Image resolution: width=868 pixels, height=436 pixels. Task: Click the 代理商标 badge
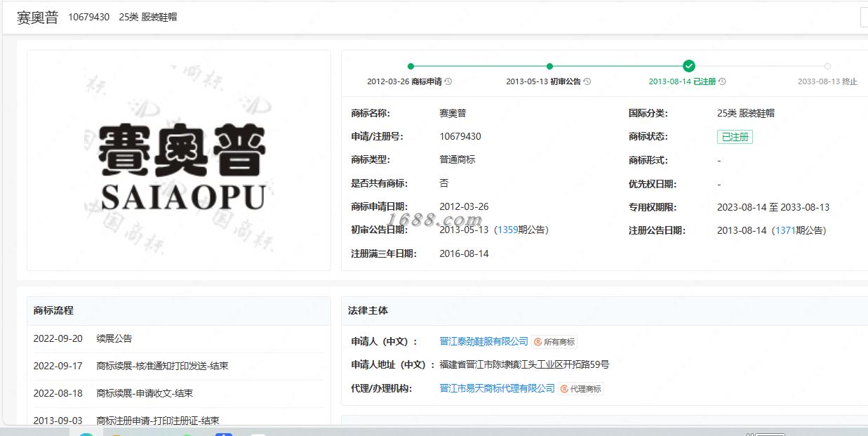pyautogui.click(x=581, y=389)
